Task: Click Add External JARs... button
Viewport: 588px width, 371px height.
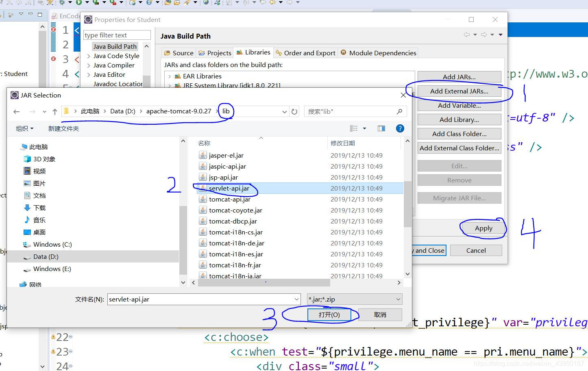Action: click(459, 91)
